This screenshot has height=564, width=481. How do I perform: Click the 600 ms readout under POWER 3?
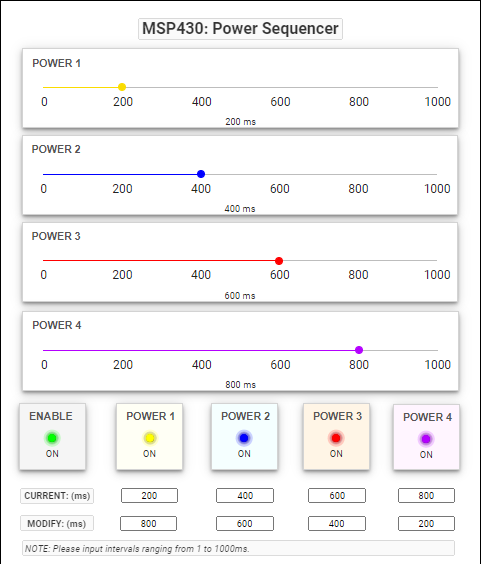click(x=240, y=296)
